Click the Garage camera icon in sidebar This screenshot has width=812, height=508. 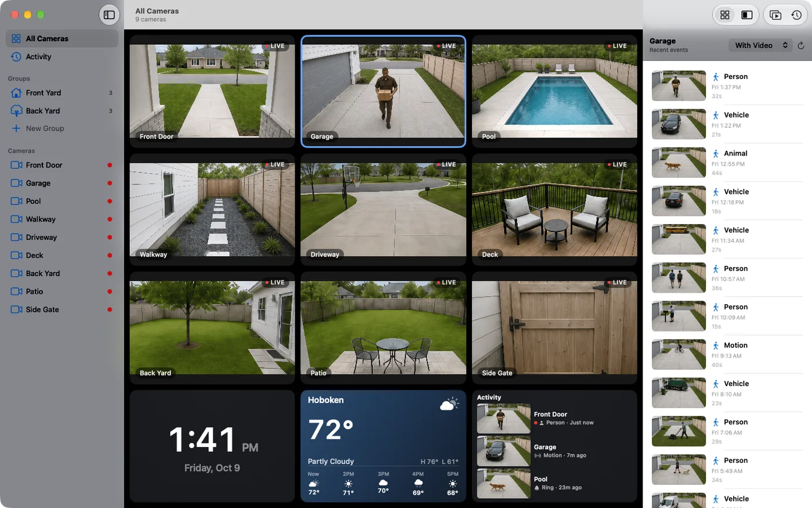[x=16, y=183]
